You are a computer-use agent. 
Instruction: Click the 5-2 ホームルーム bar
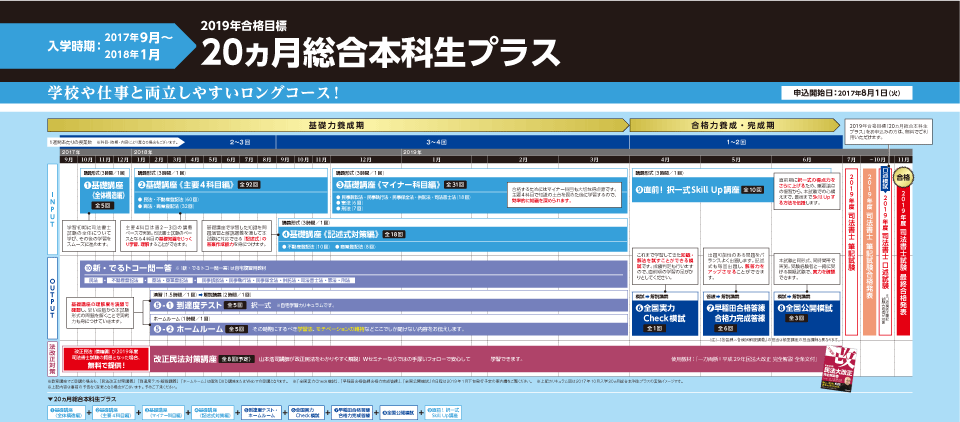point(180,328)
